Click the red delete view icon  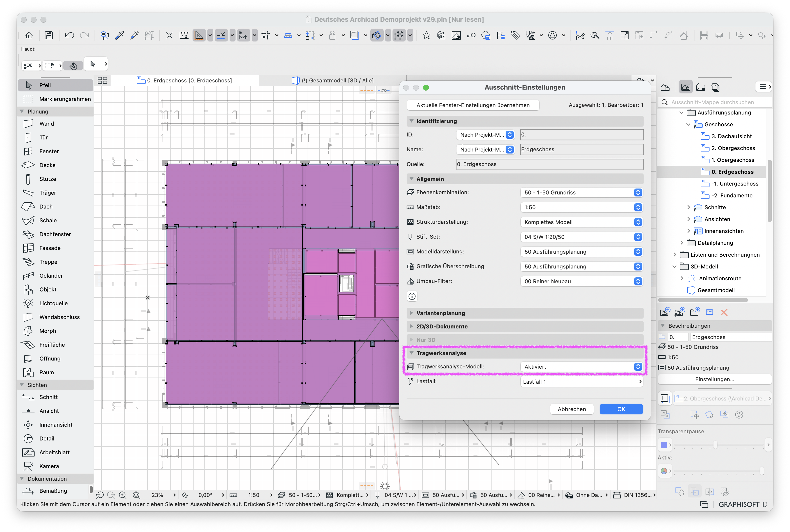point(724,312)
